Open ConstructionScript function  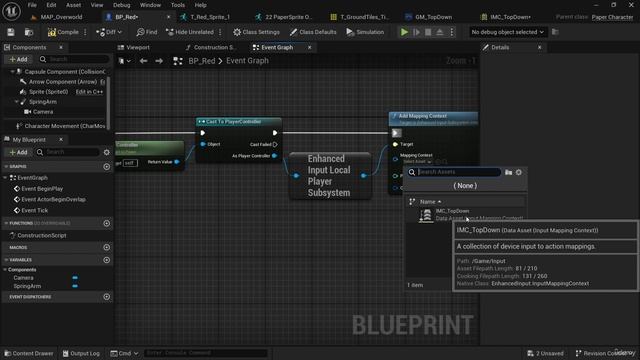[x=42, y=236]
